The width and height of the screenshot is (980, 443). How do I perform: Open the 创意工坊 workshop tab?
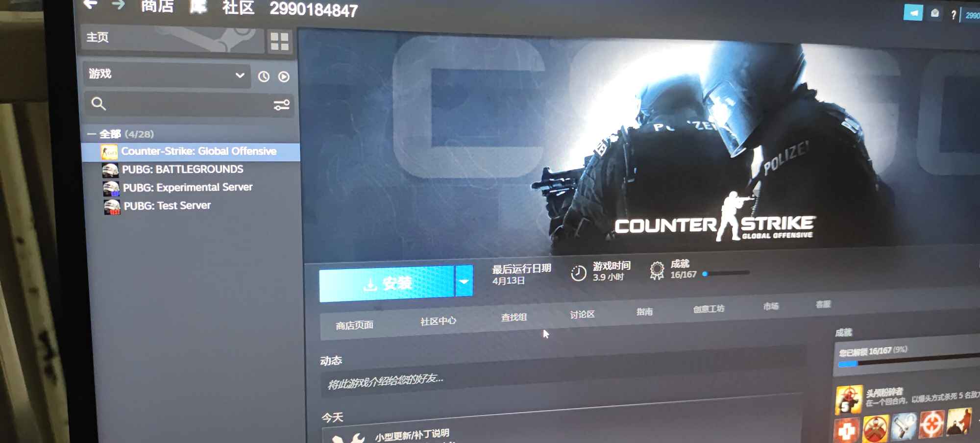(x=709, y=309)
